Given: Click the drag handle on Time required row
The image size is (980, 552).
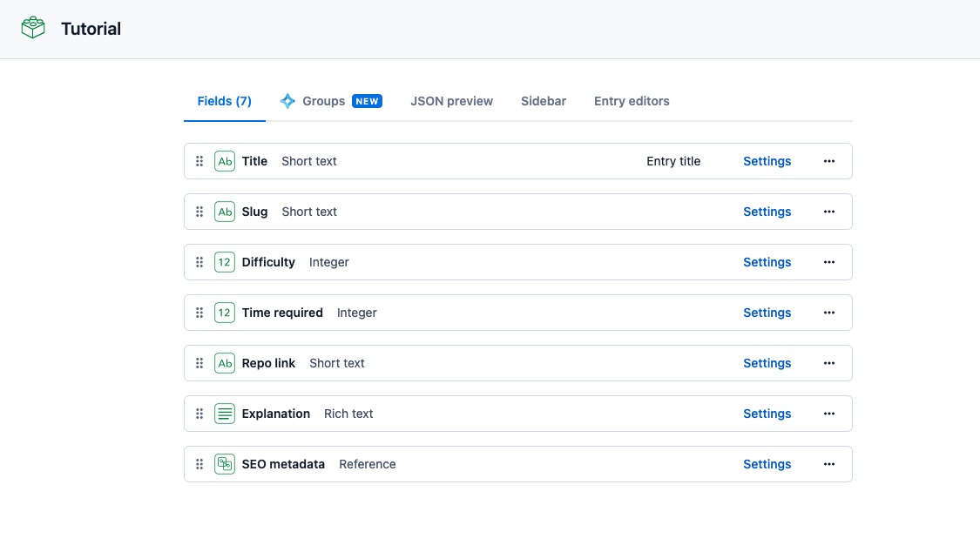Looking at the screenshot, I should (x=199, y=313).
